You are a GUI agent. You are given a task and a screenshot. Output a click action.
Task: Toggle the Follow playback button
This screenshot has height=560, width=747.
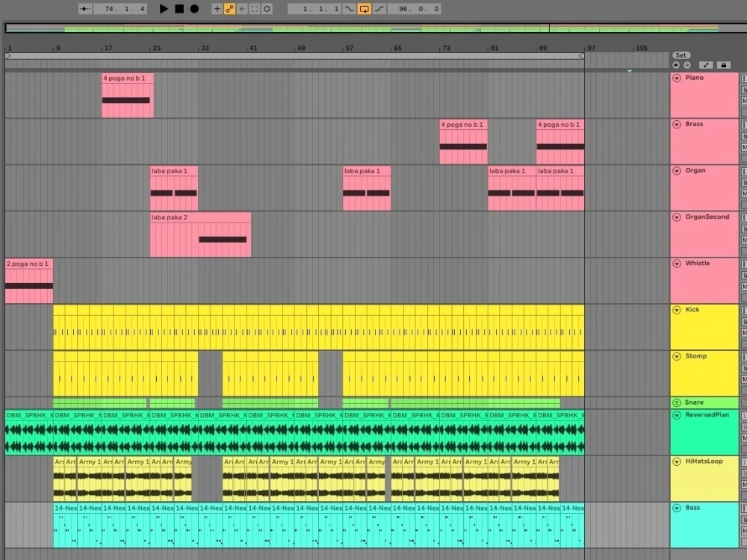tap(85, 8)
